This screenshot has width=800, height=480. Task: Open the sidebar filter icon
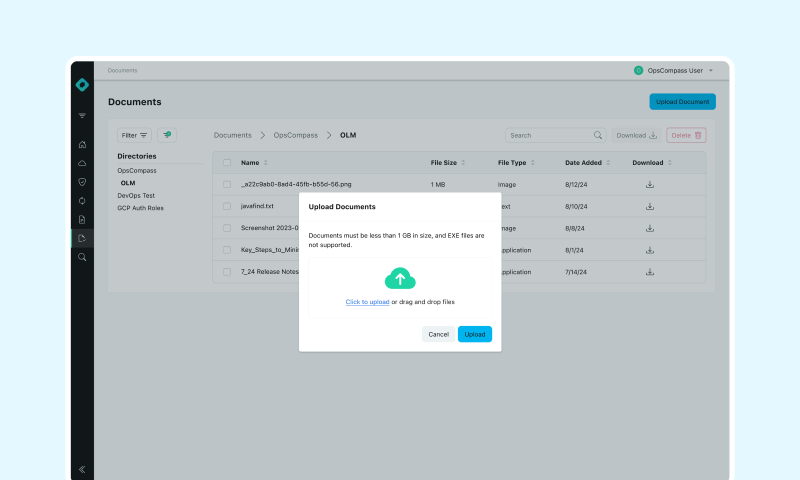pos(82,116)
